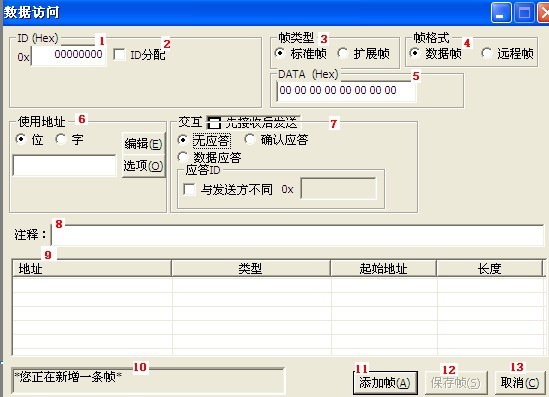Choose the 扩展帧 frame type
This screenshot has width=549, height=397.
coord(342,53)
